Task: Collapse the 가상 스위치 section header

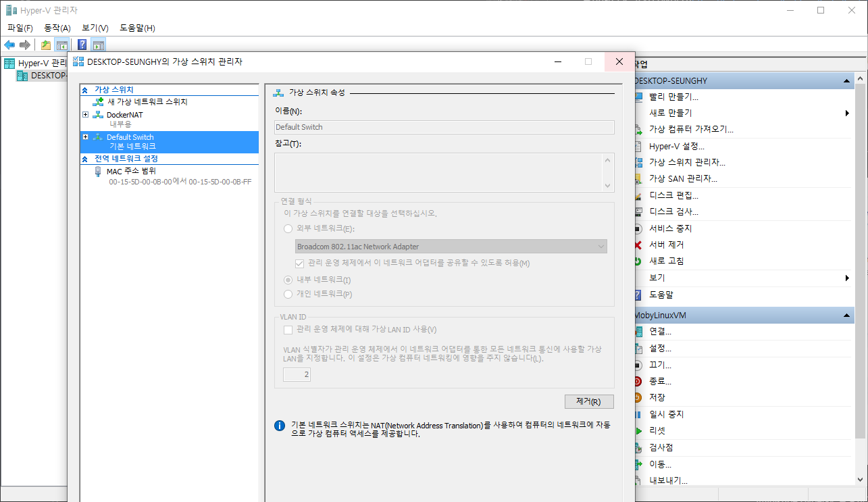Action: click(x=85, y=90)
